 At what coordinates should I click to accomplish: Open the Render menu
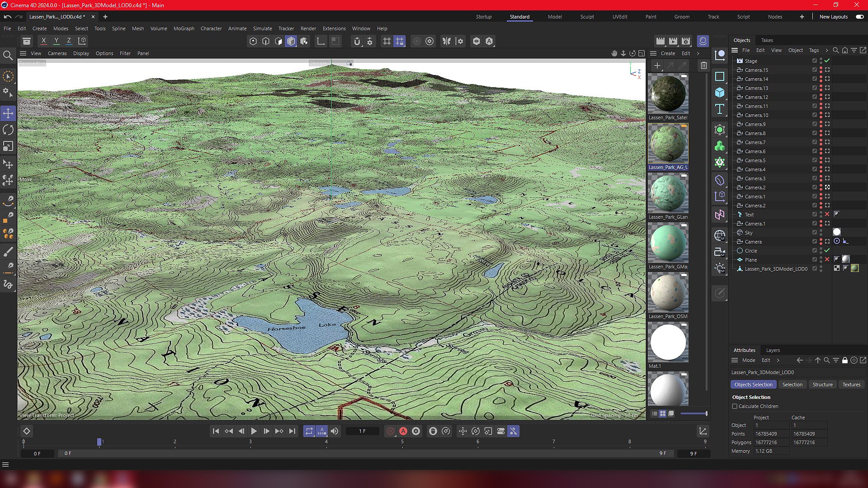click(x=308, y=28)
